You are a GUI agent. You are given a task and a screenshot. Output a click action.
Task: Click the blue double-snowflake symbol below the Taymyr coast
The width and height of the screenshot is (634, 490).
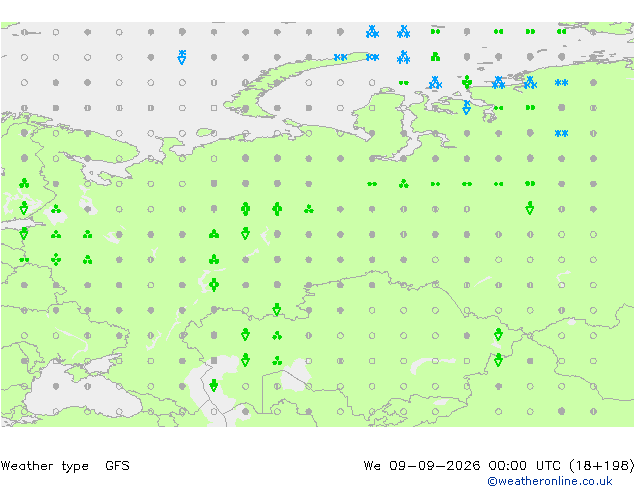pos(561,133)
